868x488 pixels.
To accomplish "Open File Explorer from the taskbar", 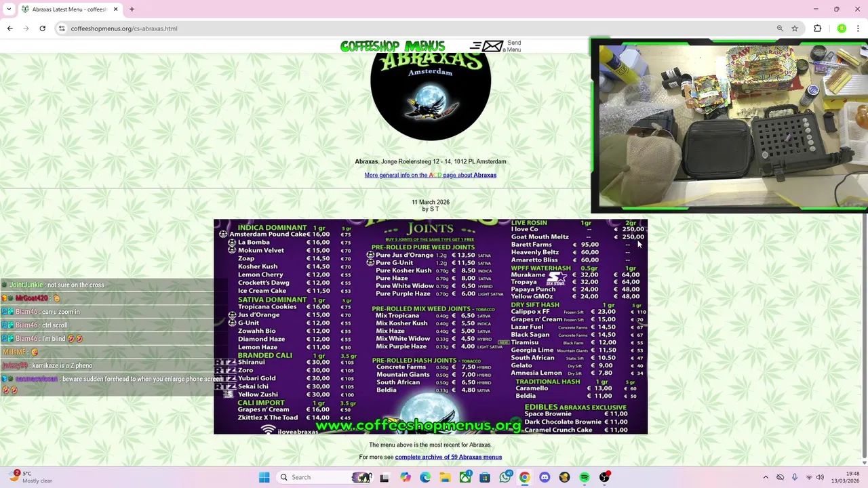I will (445, 477).
